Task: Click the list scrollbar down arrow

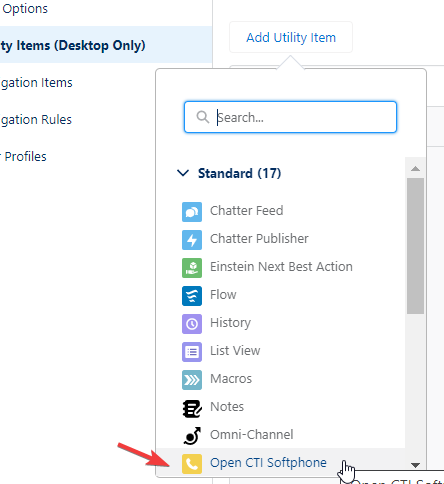Action: 415,465
